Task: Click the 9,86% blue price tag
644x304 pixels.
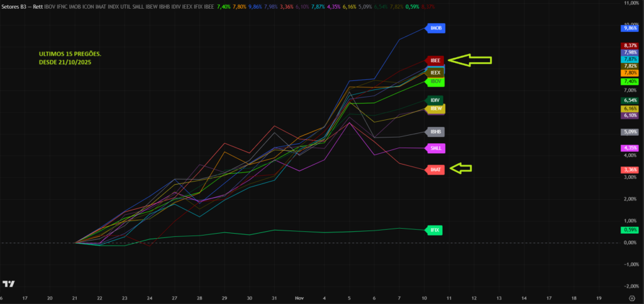Action: point(630,28)
